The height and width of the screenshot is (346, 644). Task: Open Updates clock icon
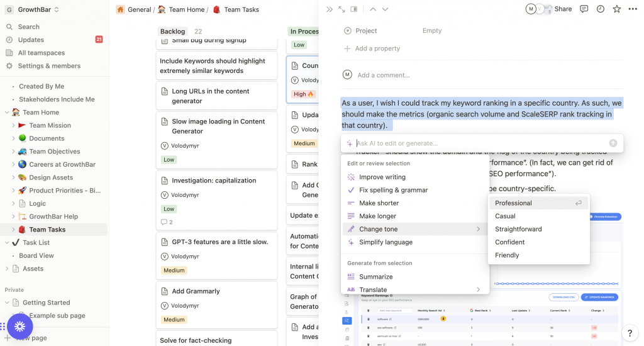coord(9,40)
